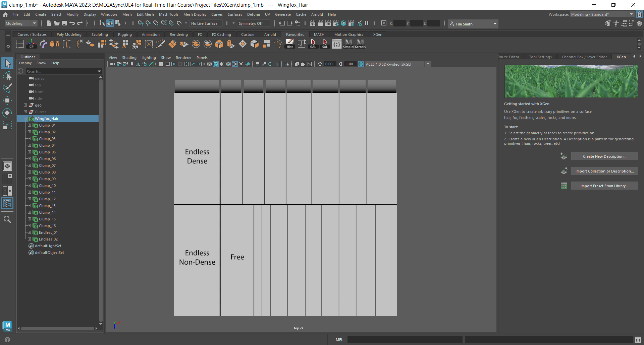Click the Open Scene folder icon
644x345 pixels.
click(x=57, y=23)
